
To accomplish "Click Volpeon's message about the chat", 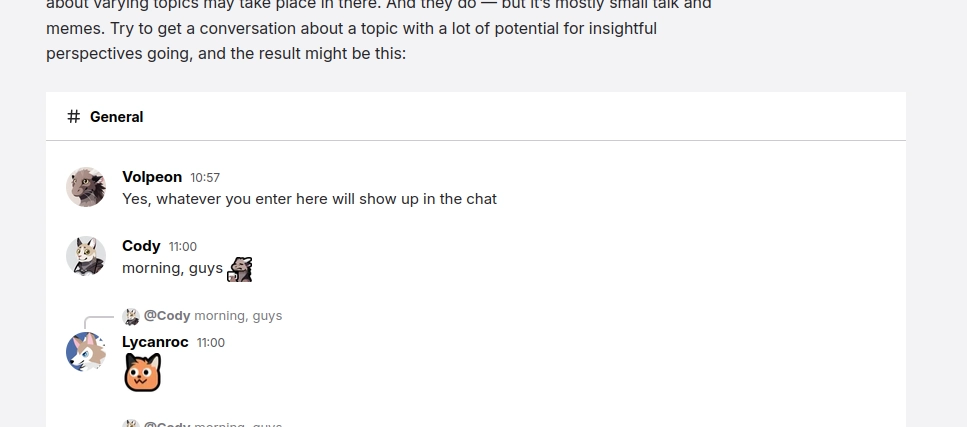I will (309, 199).
